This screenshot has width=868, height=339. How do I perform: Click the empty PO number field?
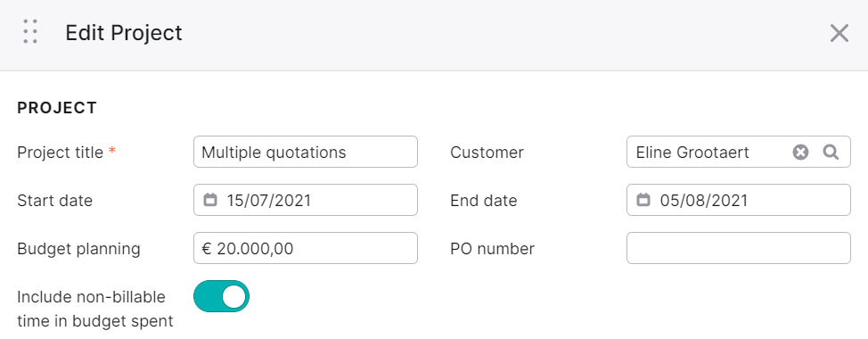(x=739, y=248)
